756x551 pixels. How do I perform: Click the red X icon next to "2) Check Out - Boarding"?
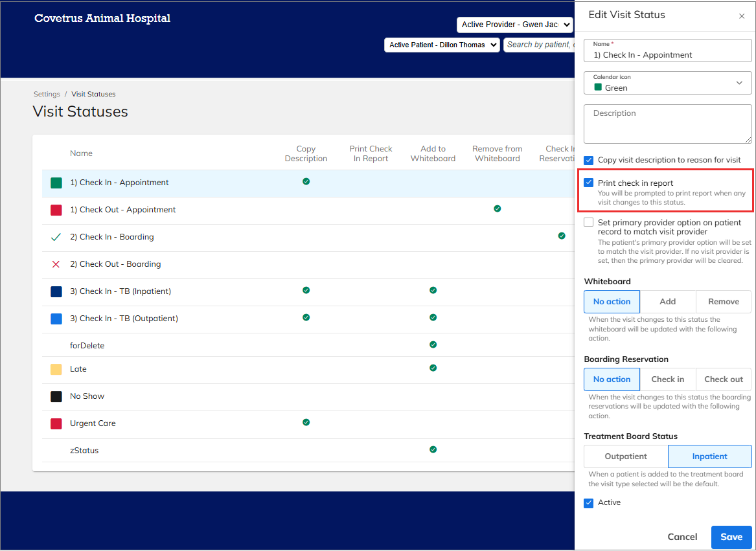coord(56,264)
